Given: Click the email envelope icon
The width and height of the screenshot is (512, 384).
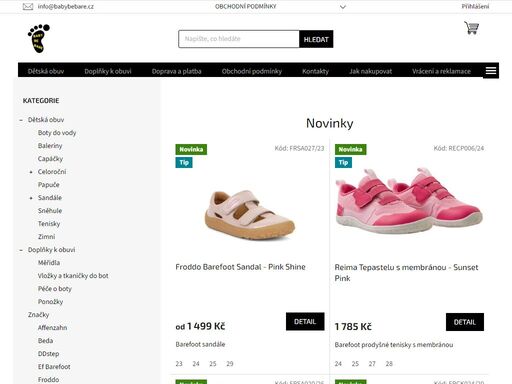Looking at the screenshot, I should [28, 7].
